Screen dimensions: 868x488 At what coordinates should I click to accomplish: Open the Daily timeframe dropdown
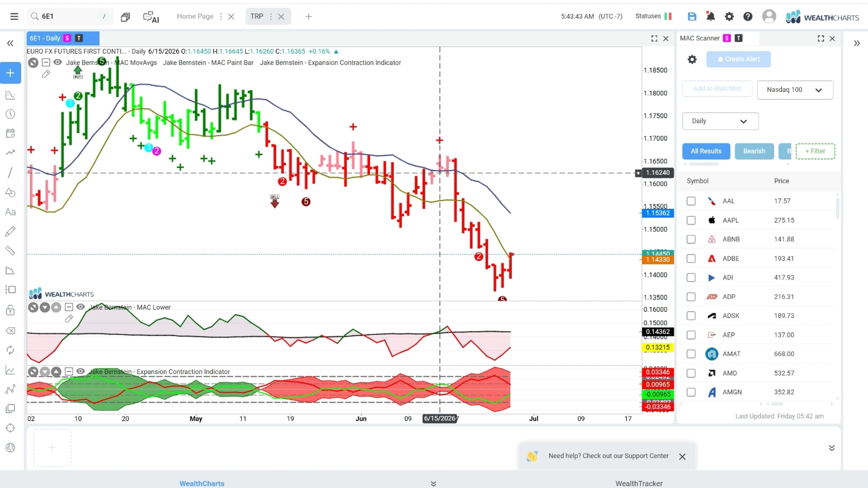[x=720, y=121]
